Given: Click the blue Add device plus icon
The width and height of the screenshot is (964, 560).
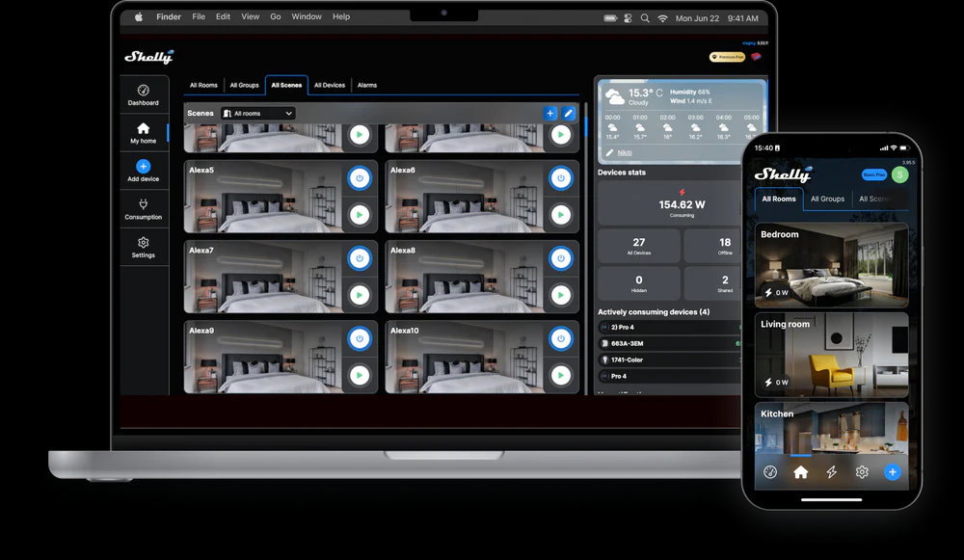Looking at the screenshot, I should click(x=144, y=167).
